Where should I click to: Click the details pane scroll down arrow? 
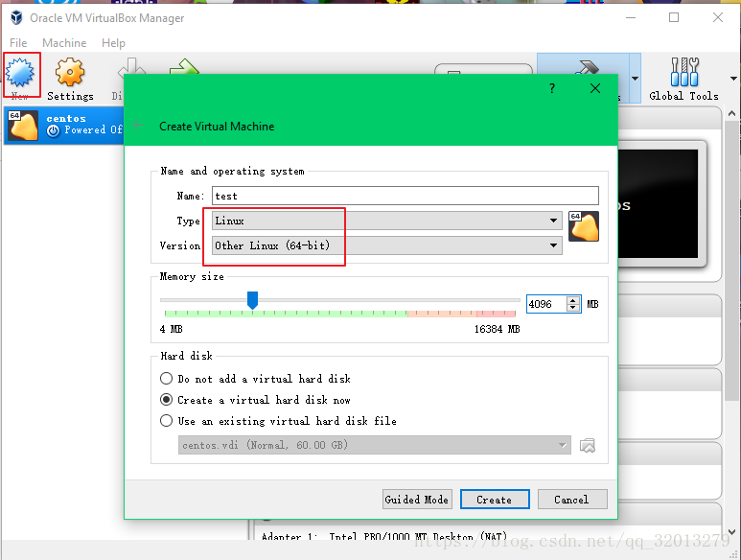click(x=732, y=532)
